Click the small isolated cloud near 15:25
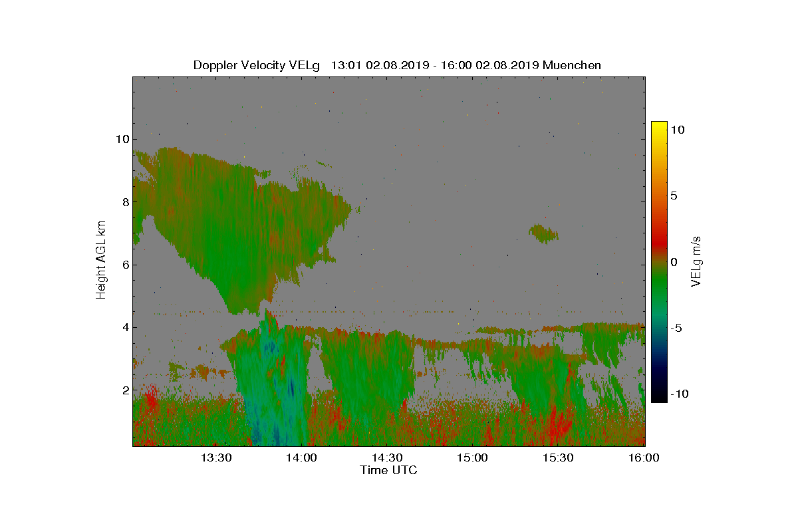Viewport: 798px width, 532px height. 543,233
